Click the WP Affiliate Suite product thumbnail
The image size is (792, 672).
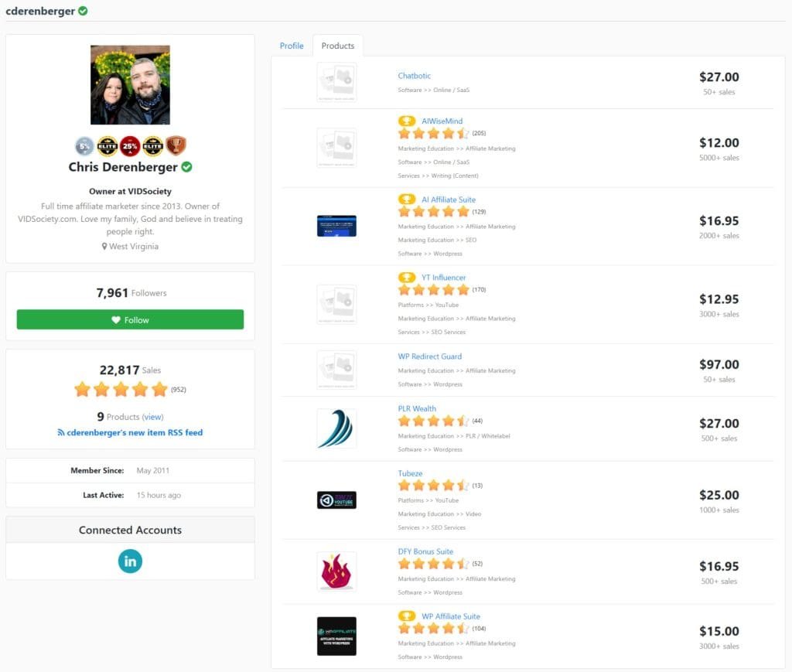pyautogui.click(x=336, y=636)
